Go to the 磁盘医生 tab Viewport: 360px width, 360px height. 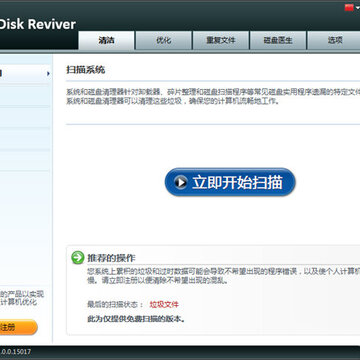[278, 41]
